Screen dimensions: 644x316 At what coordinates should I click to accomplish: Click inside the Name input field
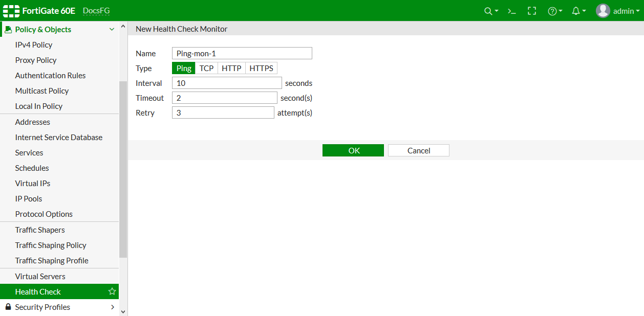click(x=242, y=53)
